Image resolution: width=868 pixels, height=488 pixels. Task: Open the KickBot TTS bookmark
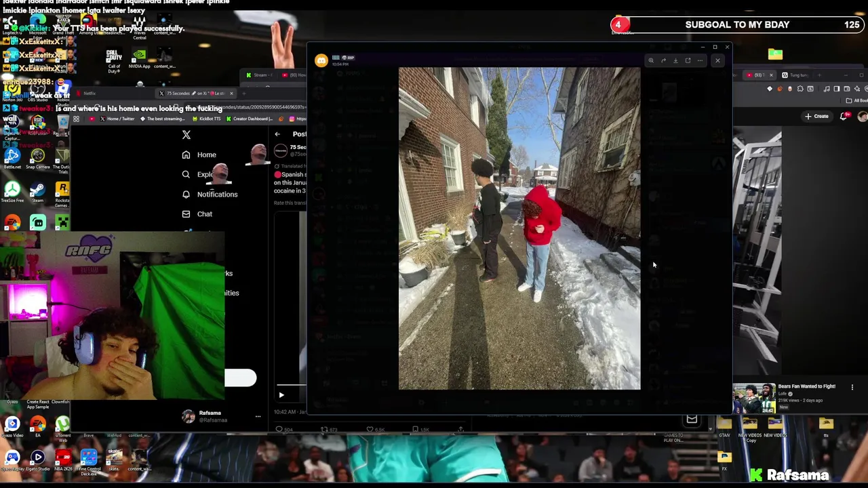pyautogui.click(x=205, y=119)
